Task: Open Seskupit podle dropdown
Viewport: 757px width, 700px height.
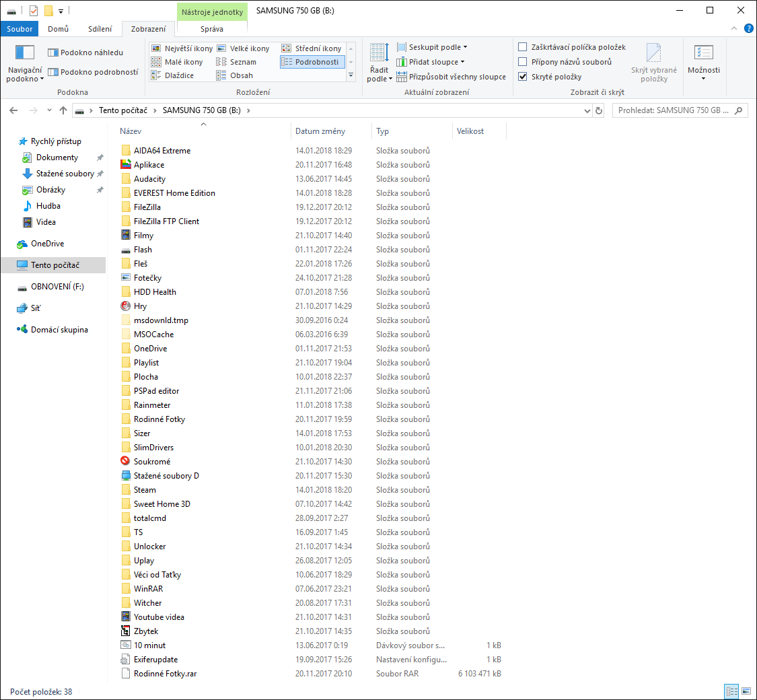Action: [x=431, y=47]
